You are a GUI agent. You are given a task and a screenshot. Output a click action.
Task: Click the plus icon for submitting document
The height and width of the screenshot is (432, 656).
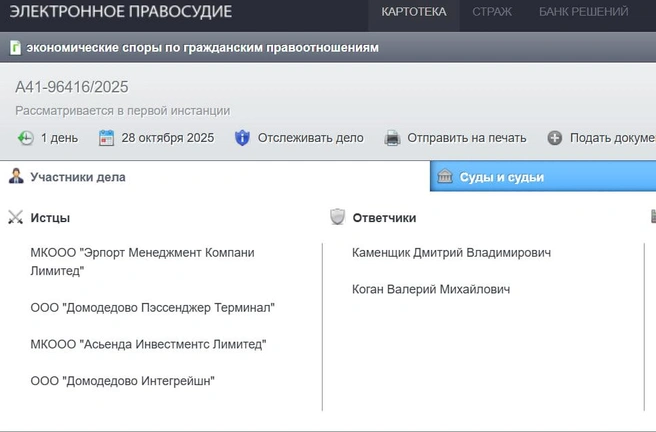tap(555, 138)
